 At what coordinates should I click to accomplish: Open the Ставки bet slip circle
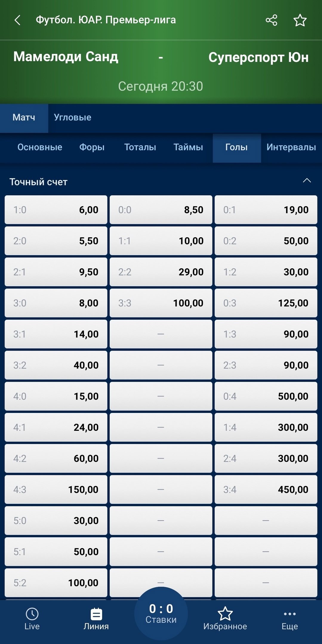click(161, 613)
